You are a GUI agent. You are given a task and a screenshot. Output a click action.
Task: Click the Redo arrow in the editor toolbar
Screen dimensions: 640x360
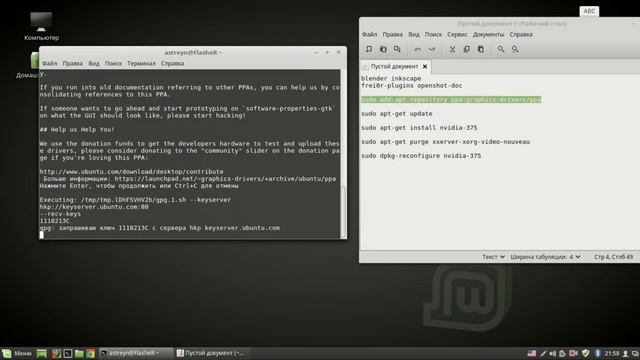(432, 49)
